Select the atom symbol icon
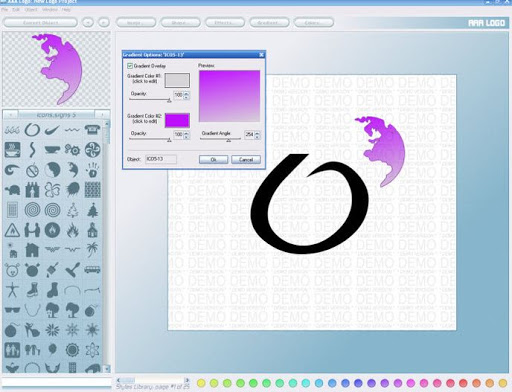The image size is (512, 392). (92, 350)
